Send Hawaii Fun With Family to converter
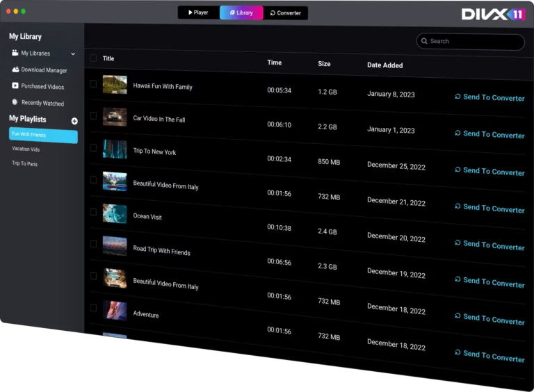 489,97
